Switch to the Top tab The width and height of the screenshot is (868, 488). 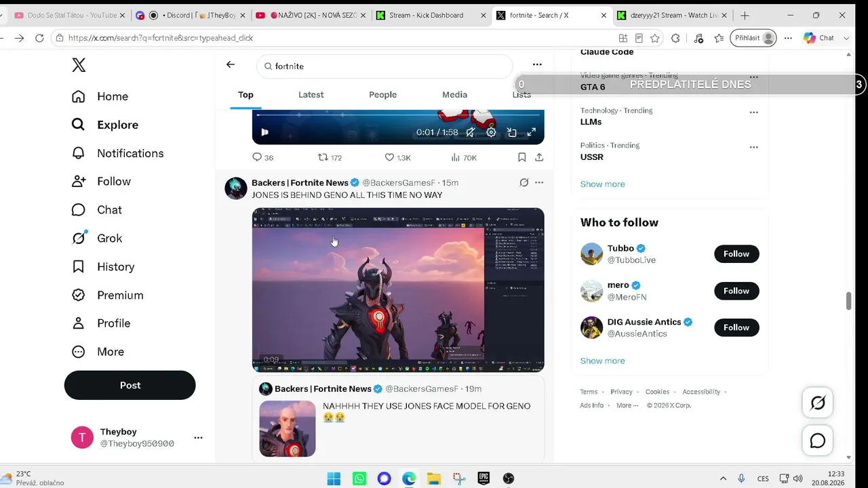pos(245,95)
